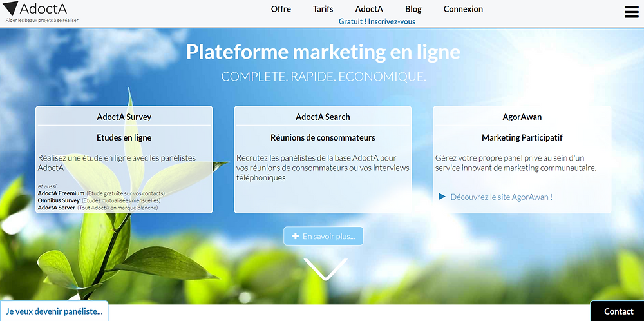Open the Offre menu item
644x321 pixels.
click(281, 9)
